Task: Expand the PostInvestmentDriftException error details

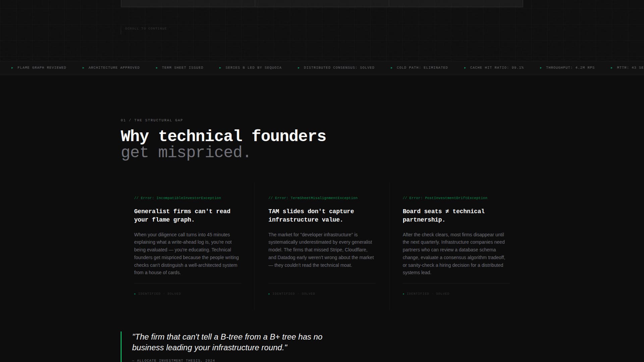Action: click(x=445, y=198)
